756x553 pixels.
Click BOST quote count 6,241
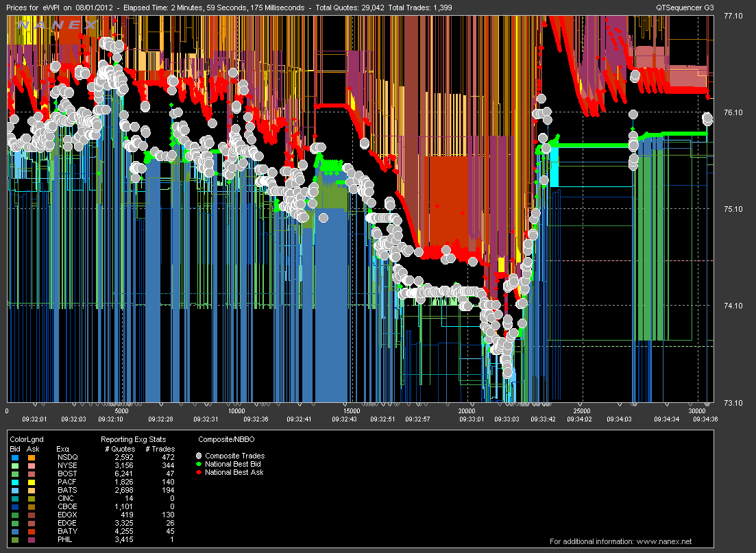(124, 474)
